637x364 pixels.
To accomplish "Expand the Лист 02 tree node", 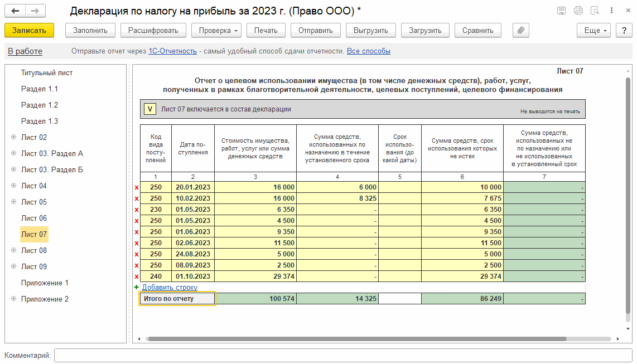I will click(x=13, y=137).
